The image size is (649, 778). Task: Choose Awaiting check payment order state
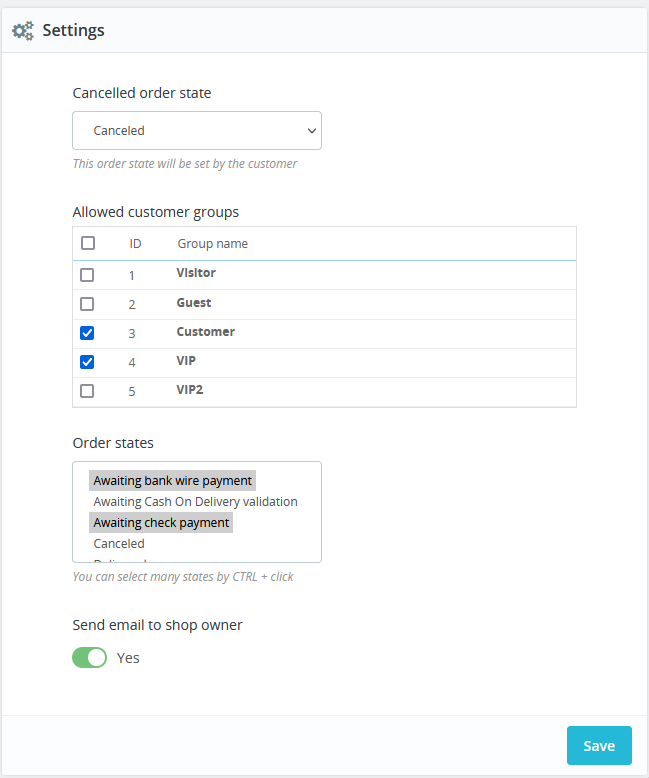[161, 523]
